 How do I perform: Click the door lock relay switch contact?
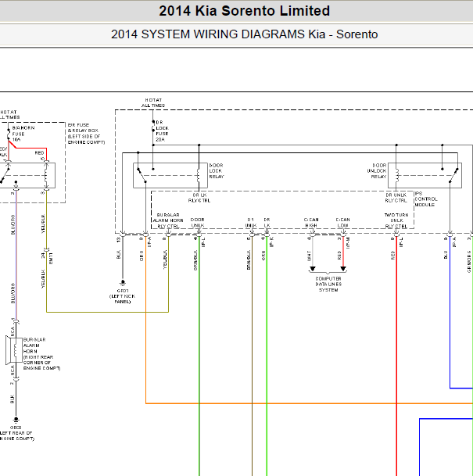pos(142,175)
